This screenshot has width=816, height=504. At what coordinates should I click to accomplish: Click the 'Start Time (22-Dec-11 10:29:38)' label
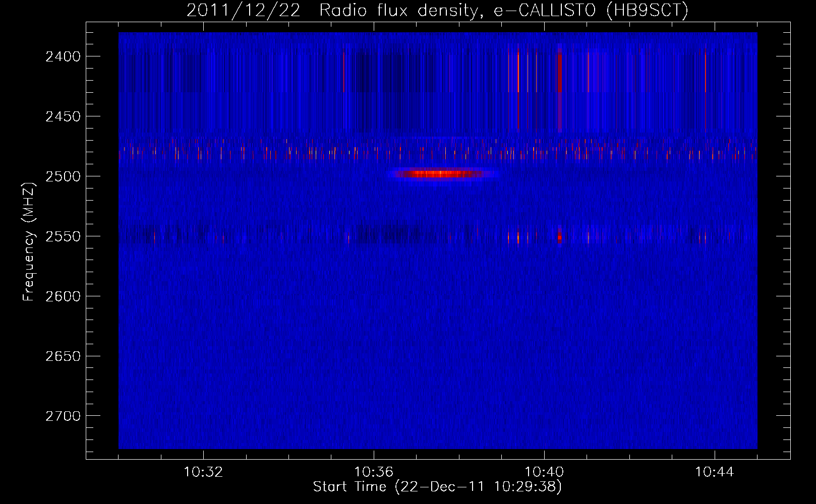(437, 487)
